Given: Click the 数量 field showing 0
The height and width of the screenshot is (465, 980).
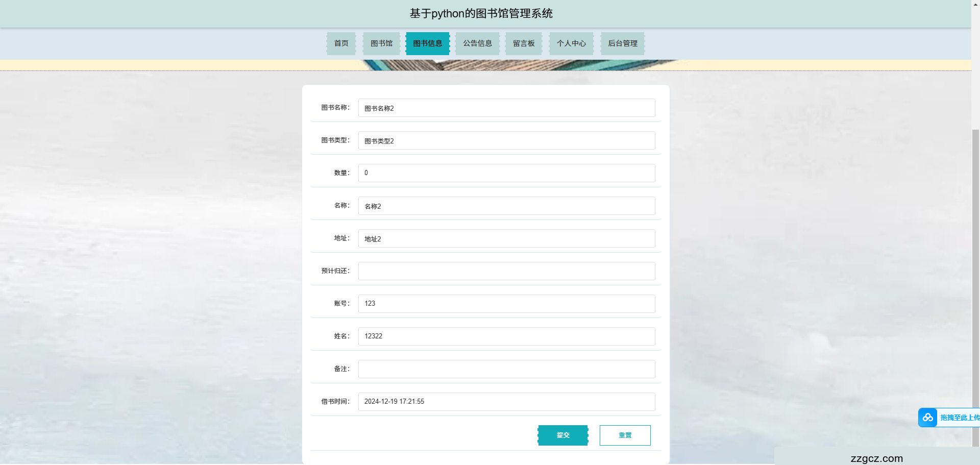Looking at the screenshot, I should (x=506, y=173).
